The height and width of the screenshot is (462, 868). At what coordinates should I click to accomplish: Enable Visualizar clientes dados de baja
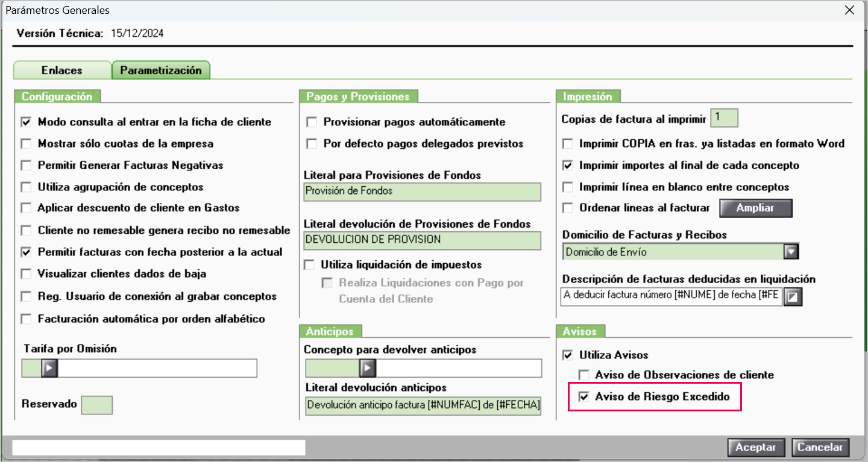pyautogui.click(x=26, y=274)
